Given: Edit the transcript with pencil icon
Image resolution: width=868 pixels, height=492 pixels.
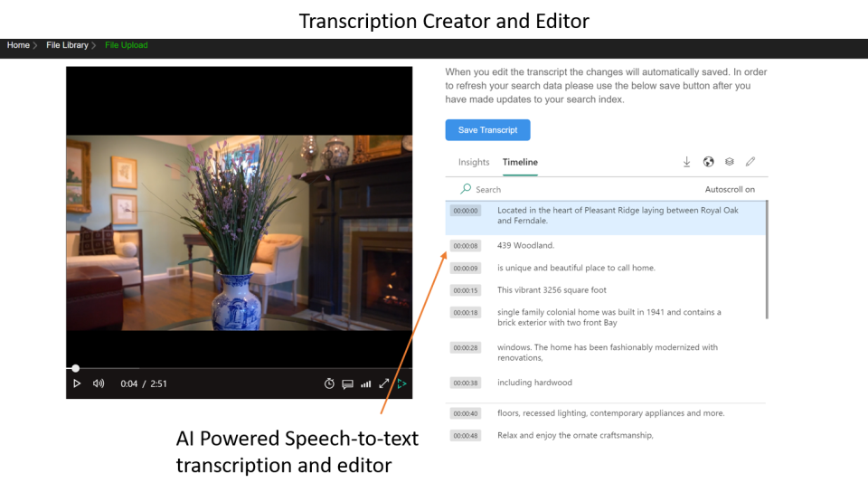Looking at the screenshot, I should coord(750,162).
